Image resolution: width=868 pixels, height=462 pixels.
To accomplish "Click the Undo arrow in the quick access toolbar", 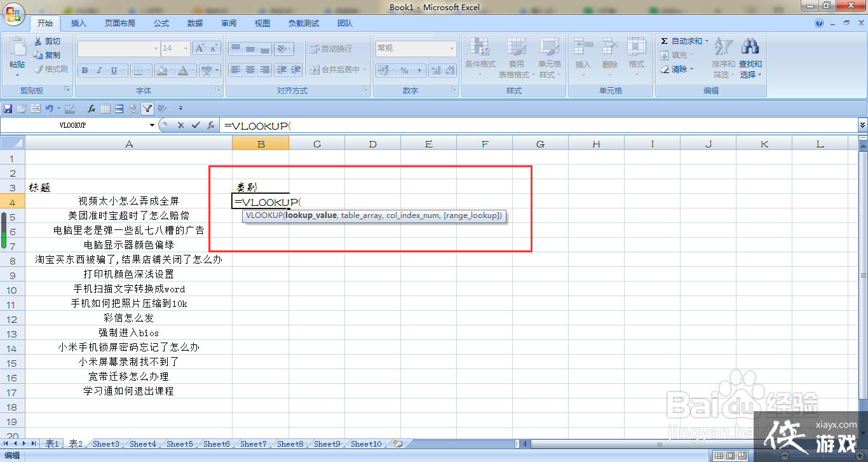I will click(48, 109).
